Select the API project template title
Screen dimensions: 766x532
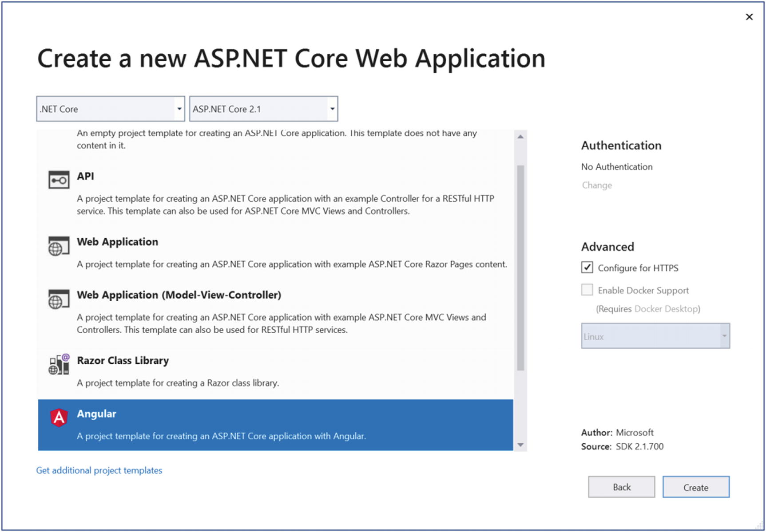[x=85, y=176]
